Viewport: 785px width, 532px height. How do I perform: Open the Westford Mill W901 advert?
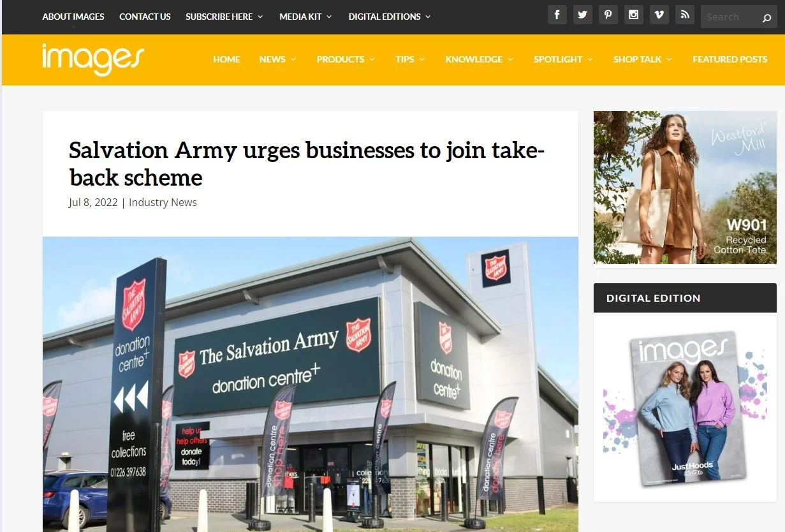point(685,188)
